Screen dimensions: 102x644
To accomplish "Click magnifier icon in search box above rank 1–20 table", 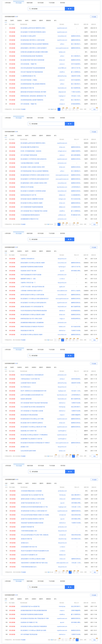I will coord(30,9).
